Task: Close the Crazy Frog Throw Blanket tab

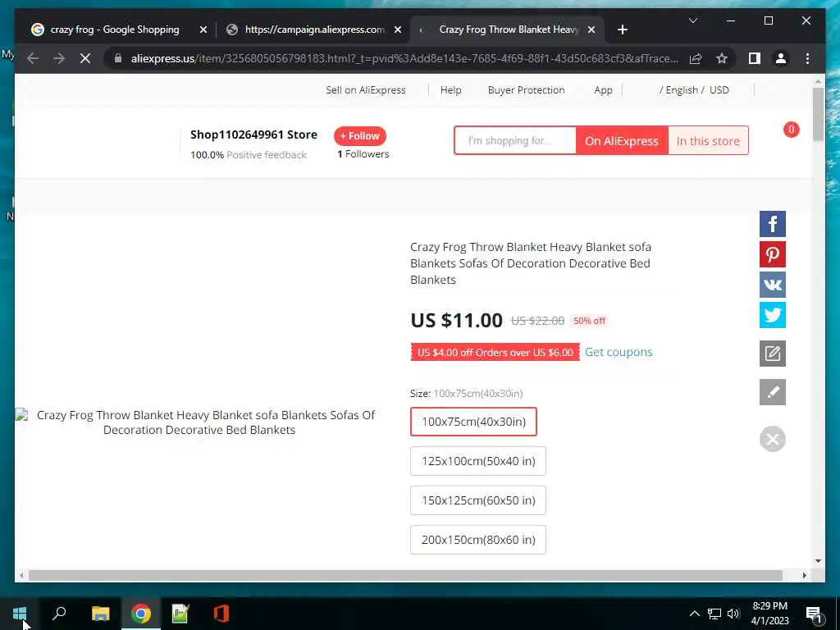Action: coord(591,30)
